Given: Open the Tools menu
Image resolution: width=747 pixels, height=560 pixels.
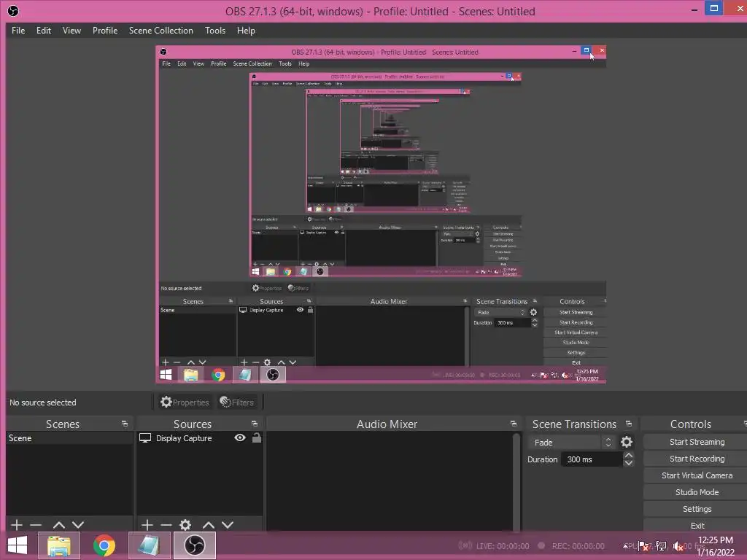Looking at the screenshot, I should coord(215,31).
